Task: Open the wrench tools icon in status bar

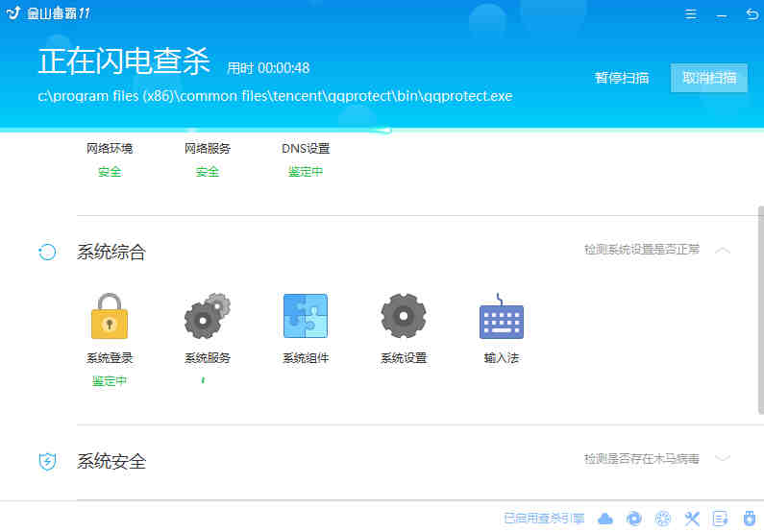Action: click(x=692, y=519)
